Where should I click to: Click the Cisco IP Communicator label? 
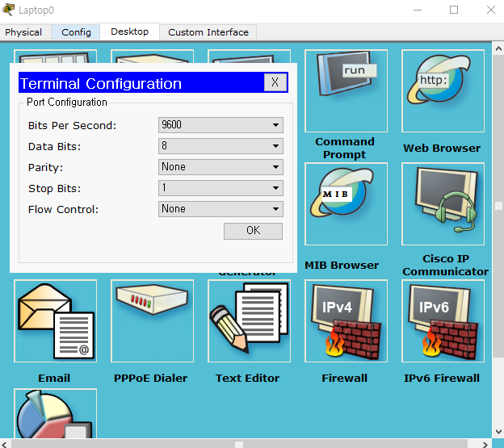446,265
